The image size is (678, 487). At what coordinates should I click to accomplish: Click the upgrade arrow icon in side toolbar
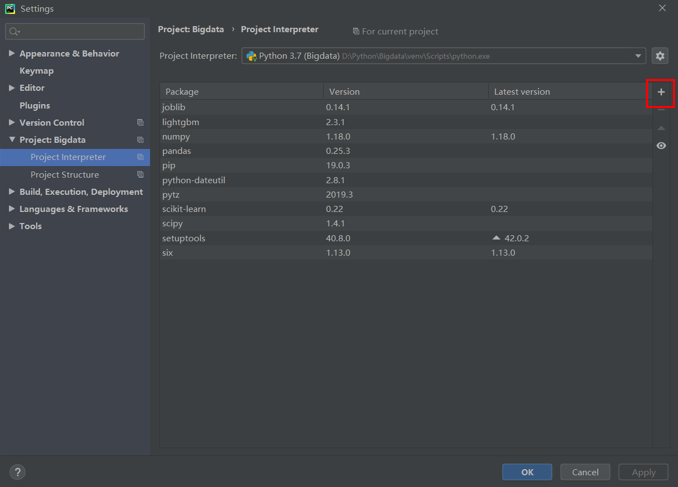point(661,128)
